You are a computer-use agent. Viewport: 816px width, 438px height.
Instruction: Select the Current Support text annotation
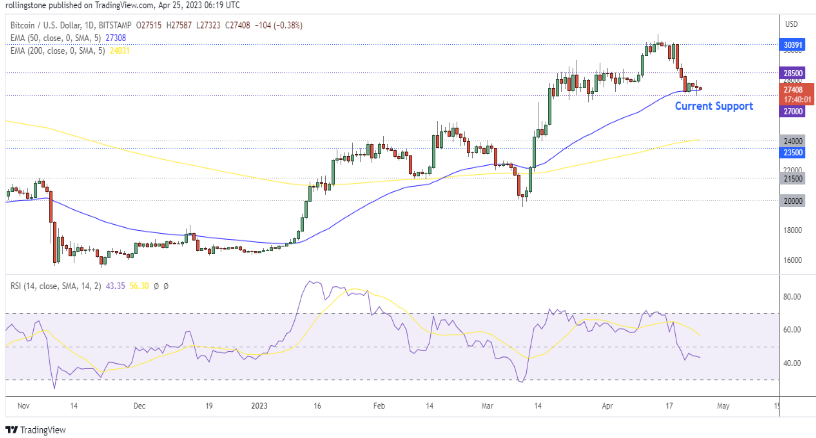[x=714, y=106]
